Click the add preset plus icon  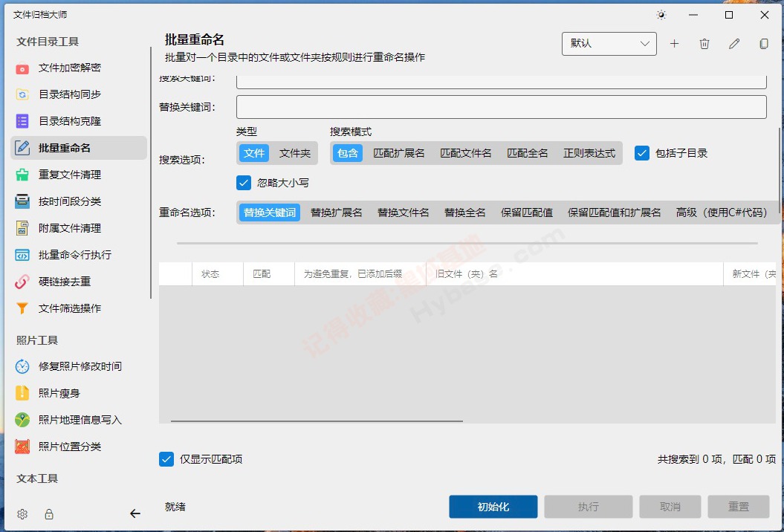click(x=674, y=44)
